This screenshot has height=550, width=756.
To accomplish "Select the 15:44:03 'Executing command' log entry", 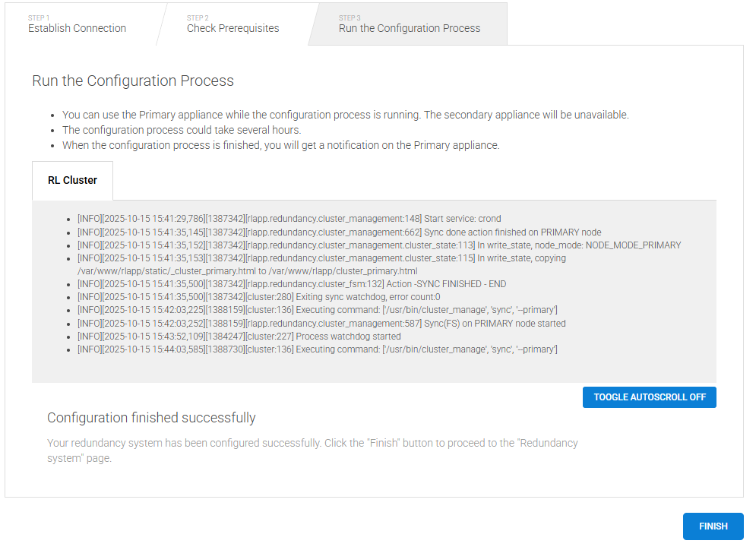I will pyautogui.click(x=317, y=349).
